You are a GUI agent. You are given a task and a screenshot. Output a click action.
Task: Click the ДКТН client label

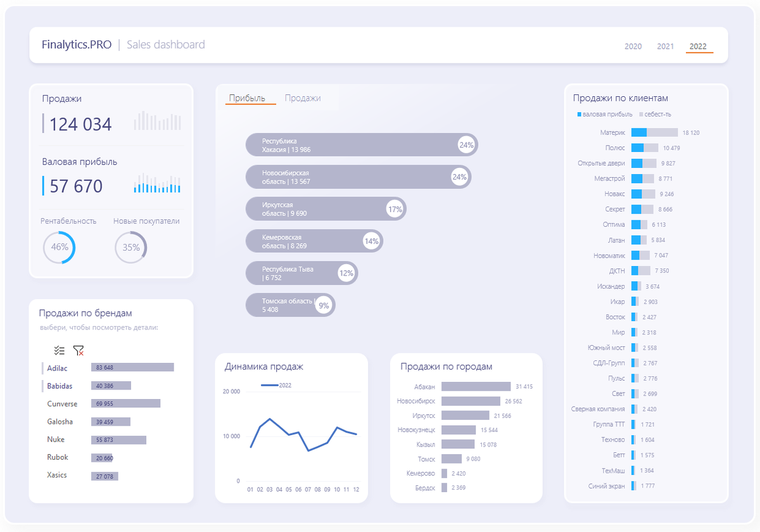[x=617, y=270]
